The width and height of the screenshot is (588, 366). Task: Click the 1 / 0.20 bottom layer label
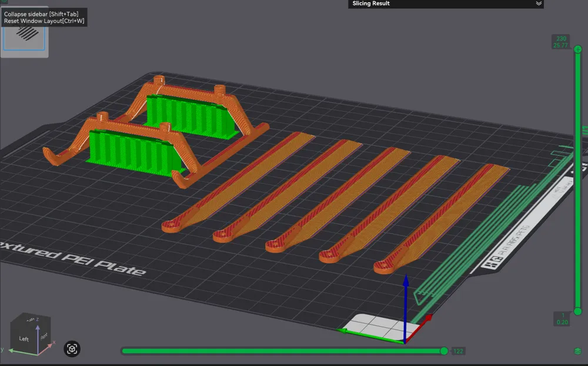[562, 319]
